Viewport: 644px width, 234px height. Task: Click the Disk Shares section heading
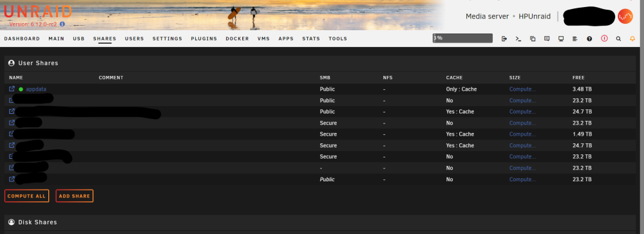click(37, 222)
